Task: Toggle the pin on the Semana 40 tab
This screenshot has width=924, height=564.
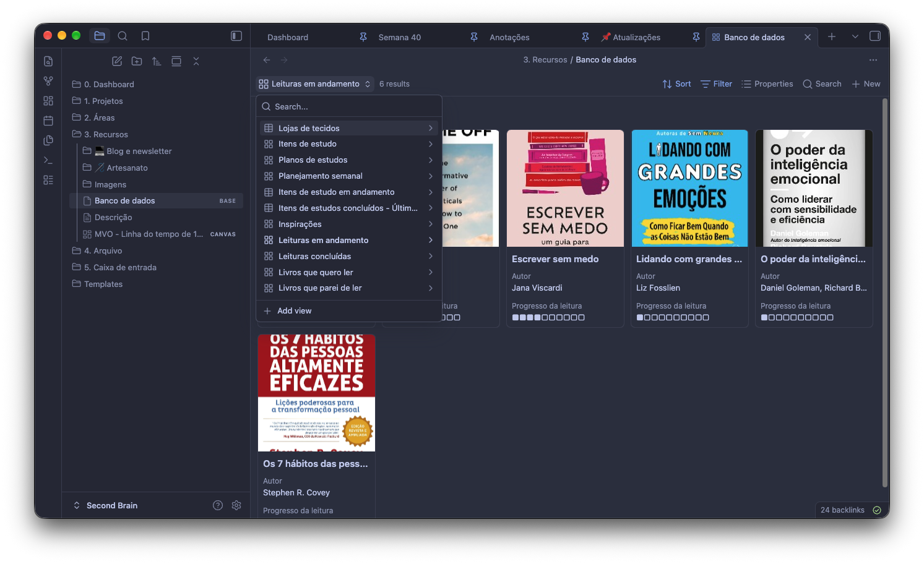Action: (474, 37)
